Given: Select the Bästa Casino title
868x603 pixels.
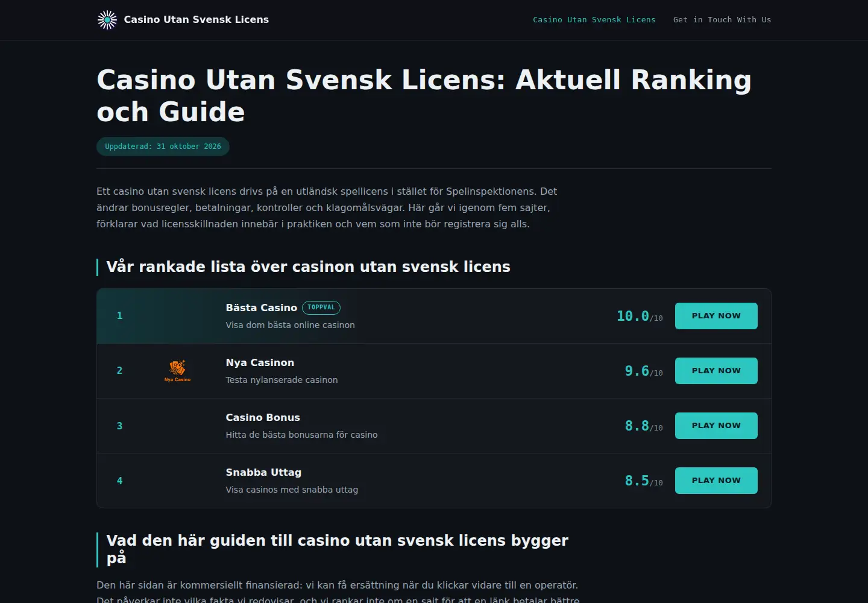Looking at the screenshot, I should [x=262, y=308].
